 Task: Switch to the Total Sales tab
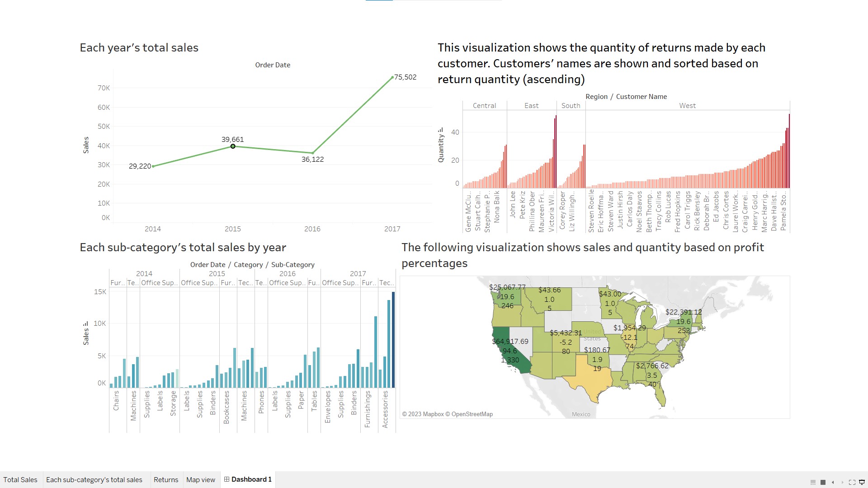21,479
